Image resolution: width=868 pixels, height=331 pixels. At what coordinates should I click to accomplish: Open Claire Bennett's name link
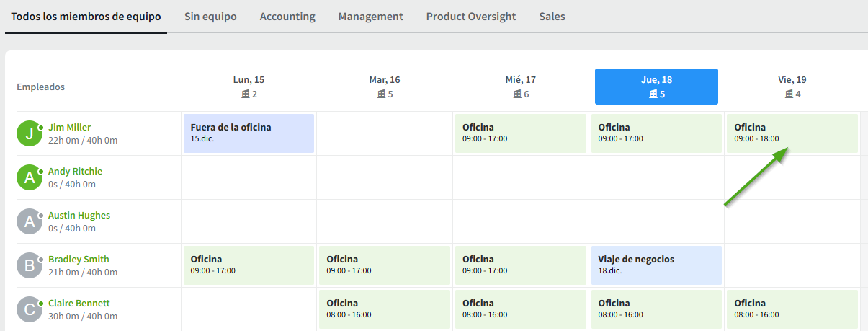tap(79, 304)
